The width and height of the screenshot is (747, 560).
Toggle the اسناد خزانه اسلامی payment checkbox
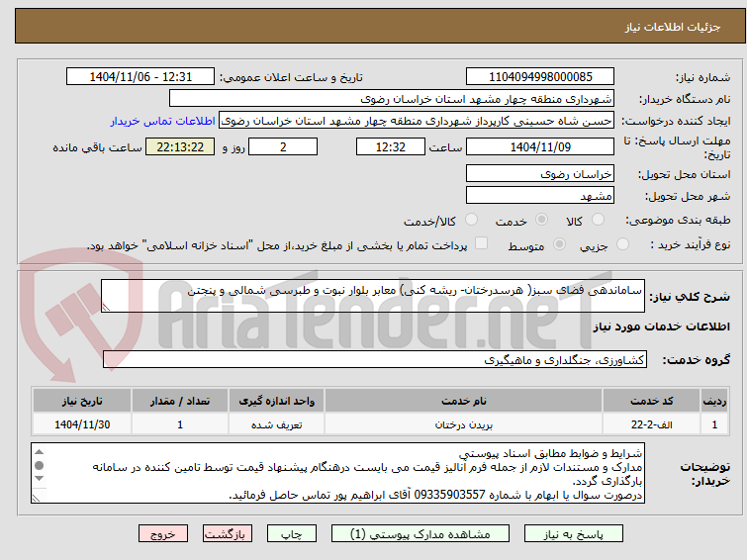[x=482, y=243]
